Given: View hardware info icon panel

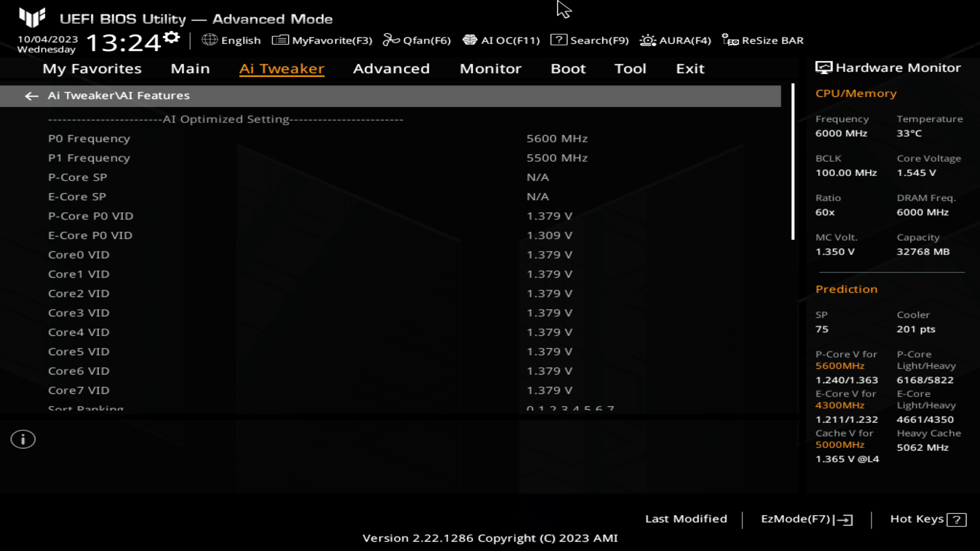Looking at the screenshot, I should 23,439.
